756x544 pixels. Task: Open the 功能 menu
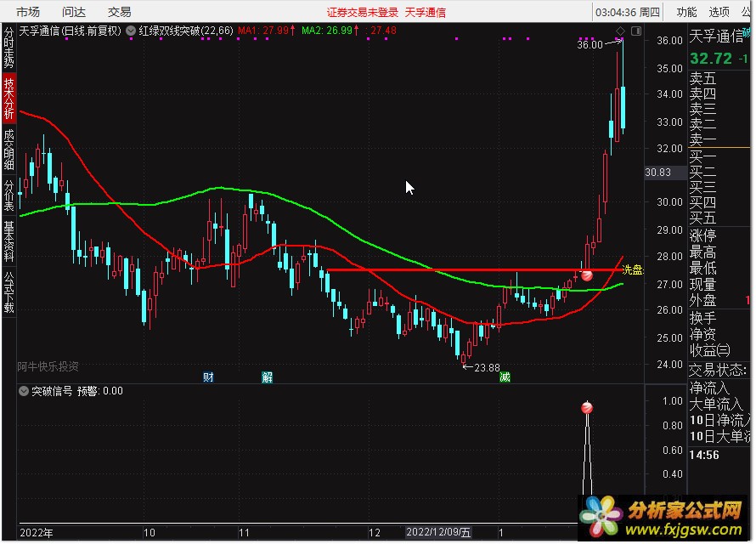[686, 12]
